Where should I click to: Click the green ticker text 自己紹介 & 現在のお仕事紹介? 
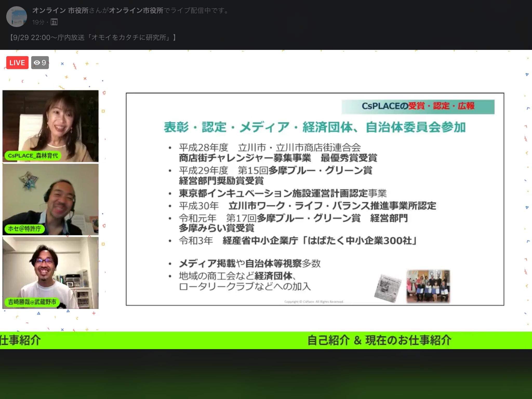[x=379, y=340]
